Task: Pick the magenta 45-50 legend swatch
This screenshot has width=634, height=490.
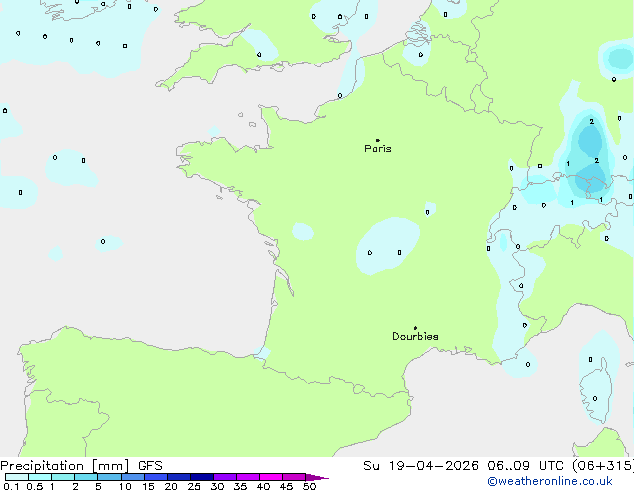Action: coord(294,478)
